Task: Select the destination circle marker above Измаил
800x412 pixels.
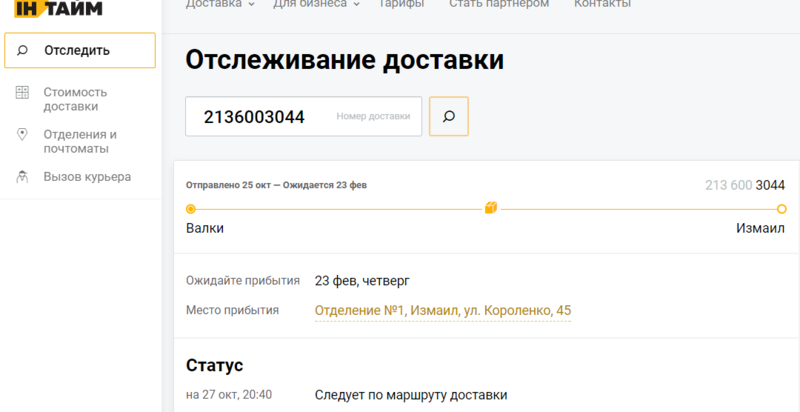Action: [781, 209]
